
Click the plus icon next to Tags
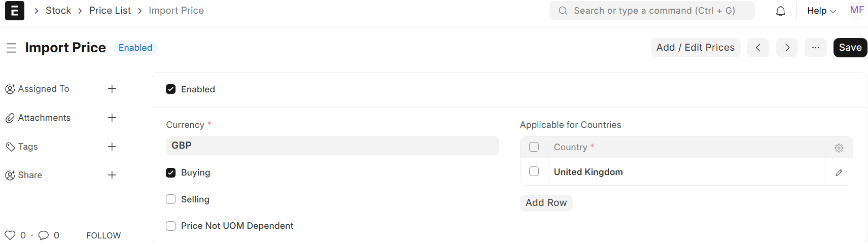tap(112, 147)
